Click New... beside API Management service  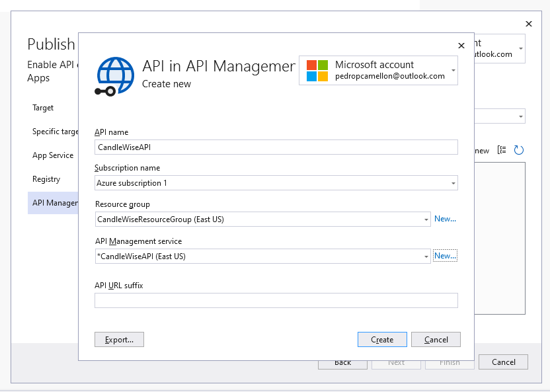coord(445,255)
